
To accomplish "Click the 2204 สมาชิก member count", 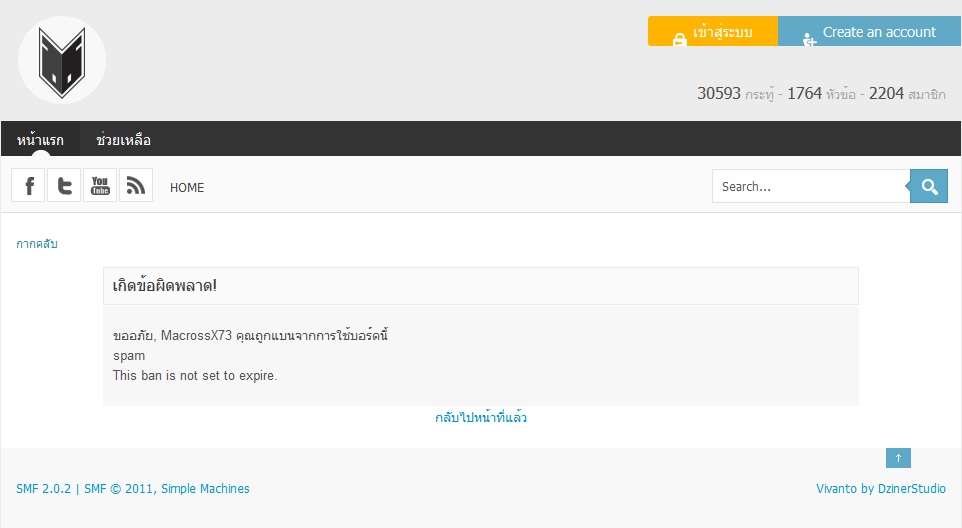I will point(907,93).
